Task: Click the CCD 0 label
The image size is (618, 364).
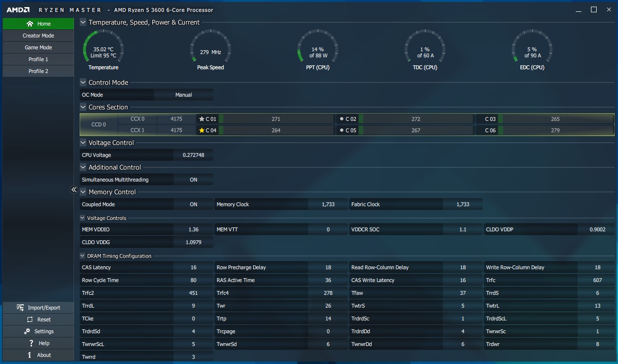Action: [x=98, y=125]
